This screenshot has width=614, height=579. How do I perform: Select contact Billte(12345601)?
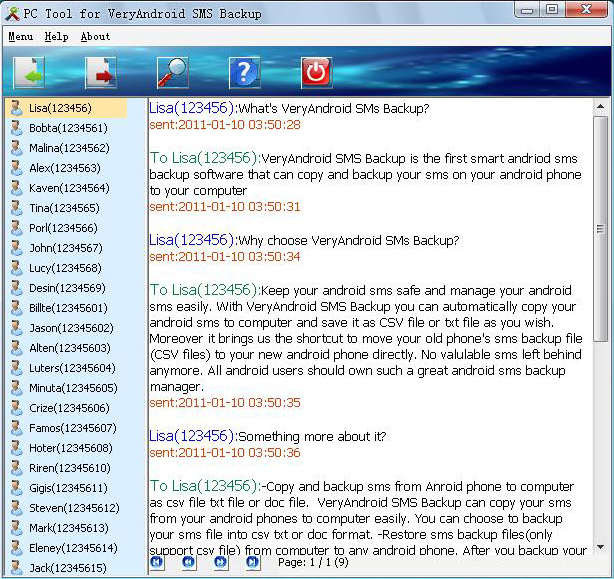68,308
